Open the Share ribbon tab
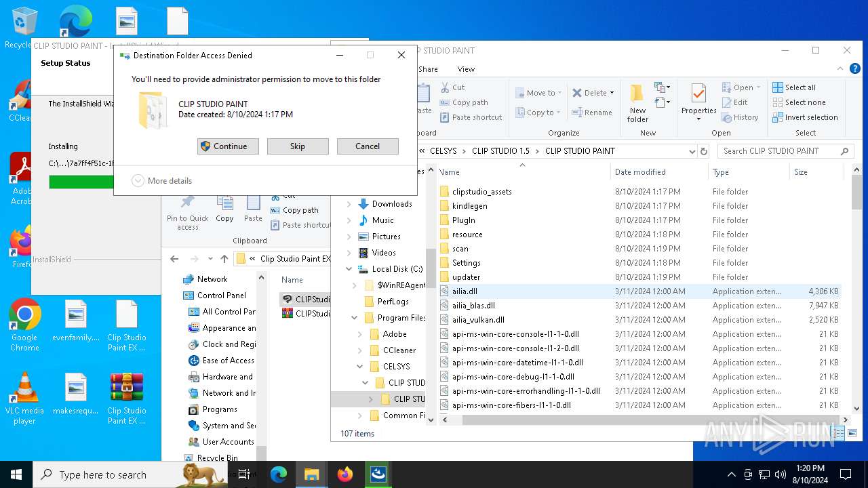The height and width of the screenshot is (488, 868). (x=428, y=69)
